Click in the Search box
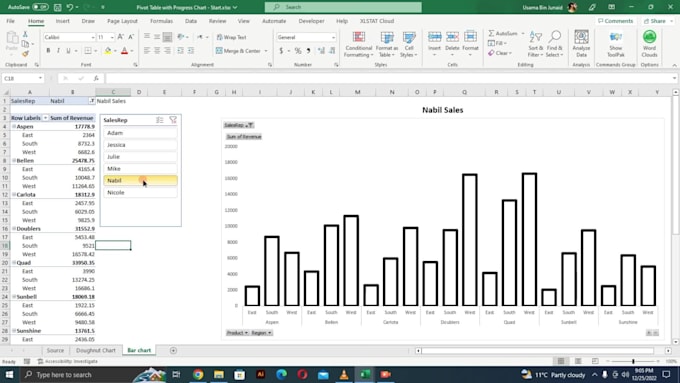Viewport: 680px width, 383px height. [x=343, y=7]
